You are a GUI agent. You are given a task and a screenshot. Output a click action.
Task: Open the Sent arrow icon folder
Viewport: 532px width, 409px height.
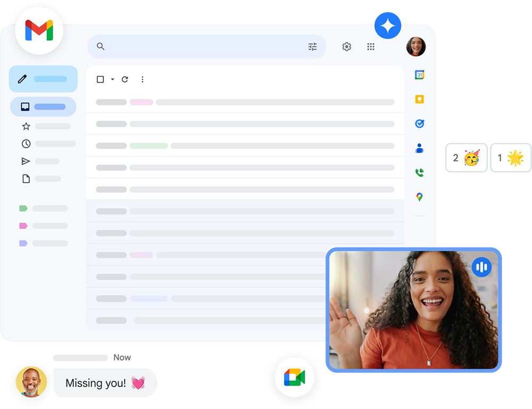pos(26,161)
